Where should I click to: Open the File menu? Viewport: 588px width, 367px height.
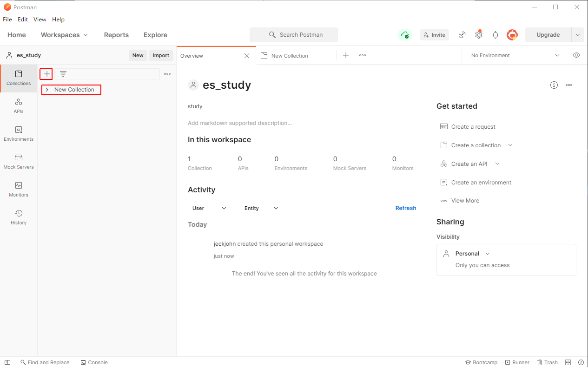[7, 20]
